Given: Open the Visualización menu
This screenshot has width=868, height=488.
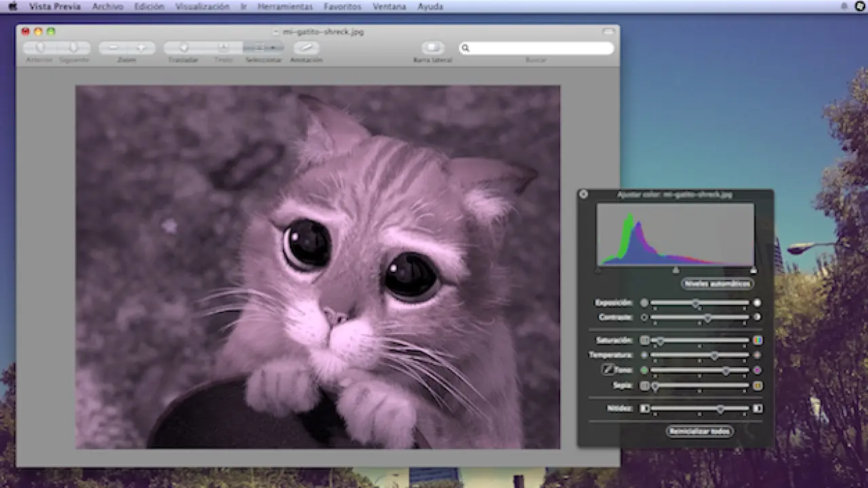Looking at the screenshot, I should [202, 7].
